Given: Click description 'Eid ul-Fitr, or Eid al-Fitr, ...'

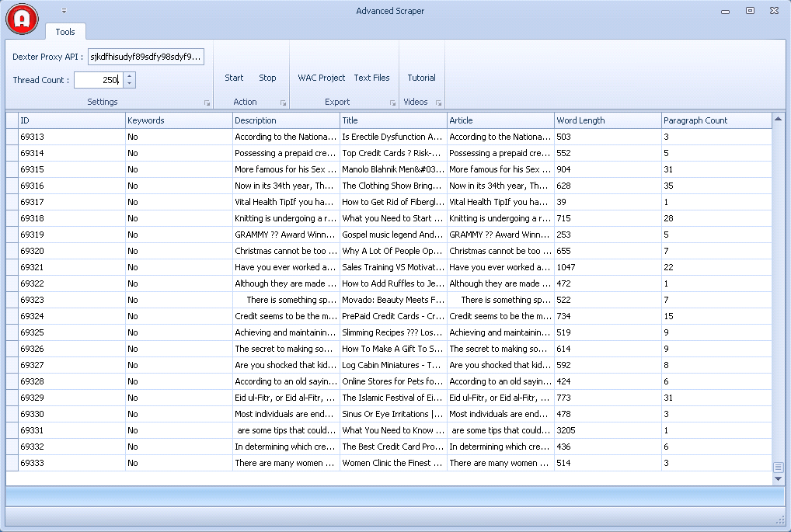Looking at the screenshot, I should tap(286, 398).
